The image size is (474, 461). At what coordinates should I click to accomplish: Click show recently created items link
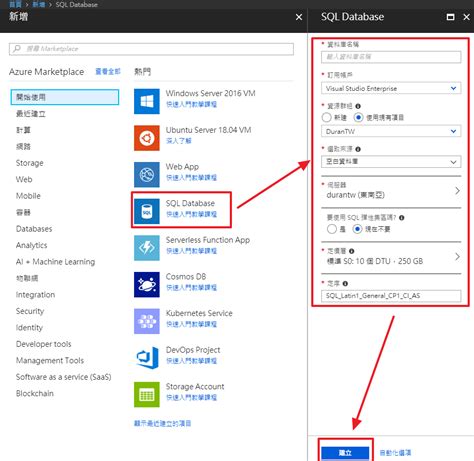[162, 423]
